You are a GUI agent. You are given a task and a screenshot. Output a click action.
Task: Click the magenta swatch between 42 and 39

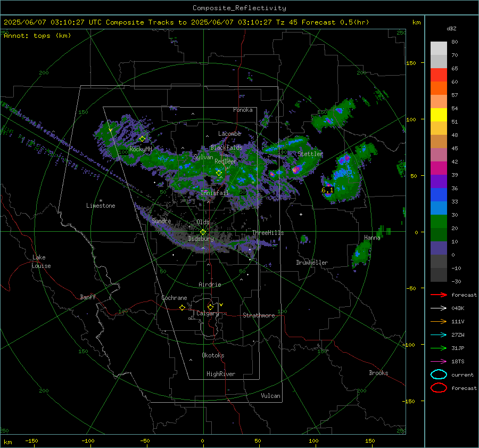(x=439, y=168)
